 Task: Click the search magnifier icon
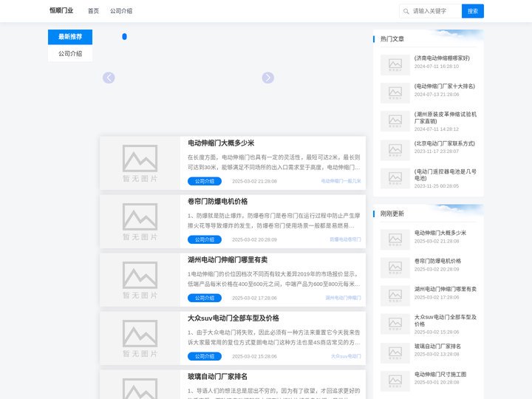pyautogui.click(x=406, y=11)
